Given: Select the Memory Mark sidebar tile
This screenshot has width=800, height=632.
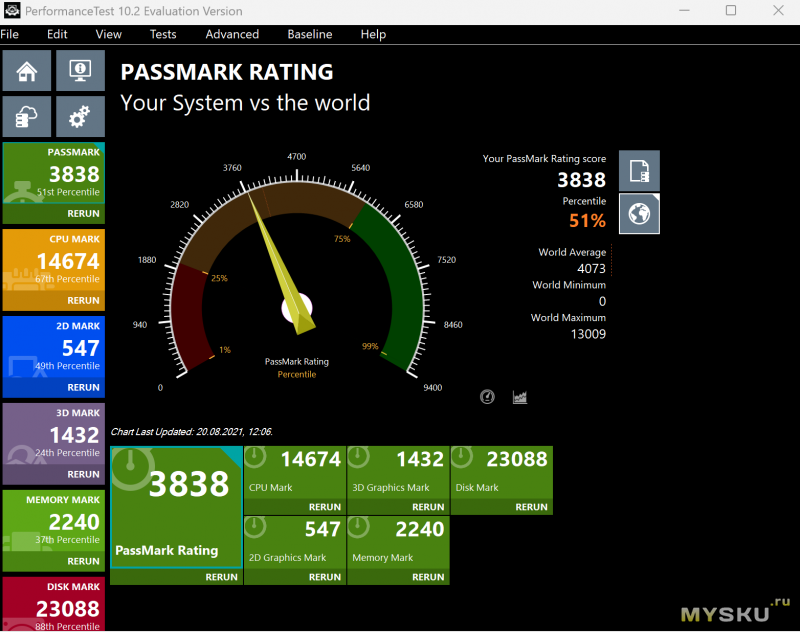Looking at the screenshot, I should pos(52,524).
